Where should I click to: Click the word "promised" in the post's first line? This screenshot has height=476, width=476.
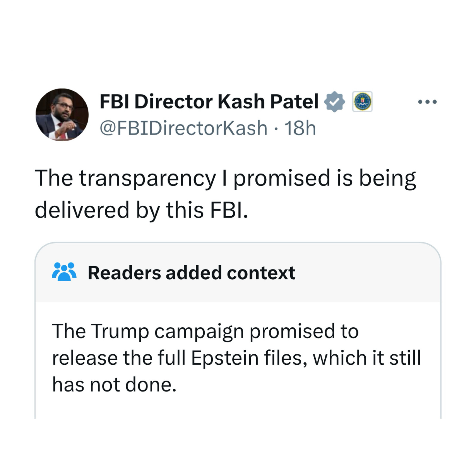pos(281,178)
